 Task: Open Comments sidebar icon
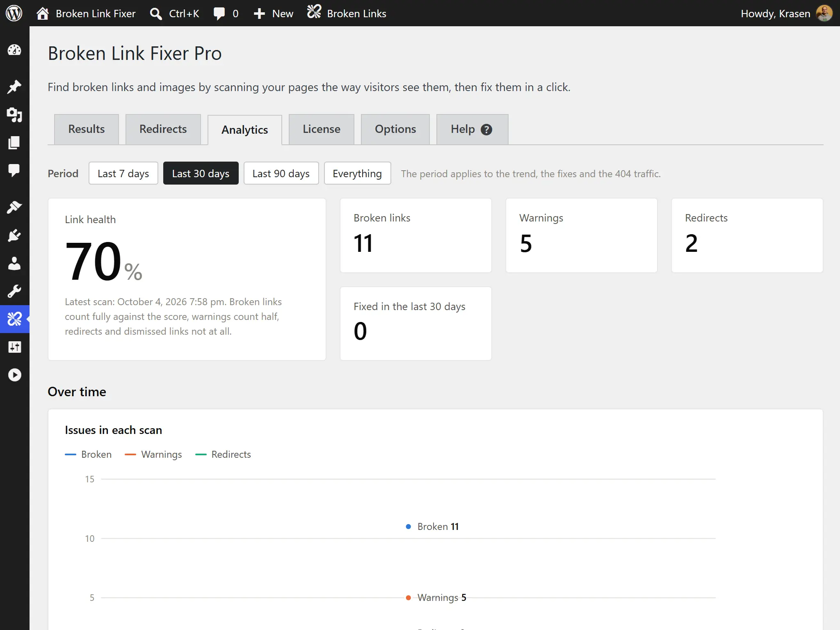(x=14, y=171)
